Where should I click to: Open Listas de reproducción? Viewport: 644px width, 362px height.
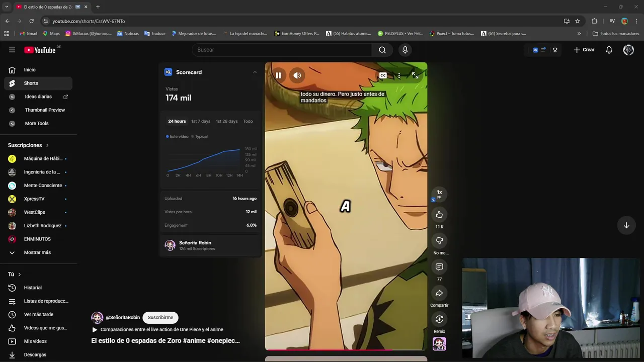[38, 301]
